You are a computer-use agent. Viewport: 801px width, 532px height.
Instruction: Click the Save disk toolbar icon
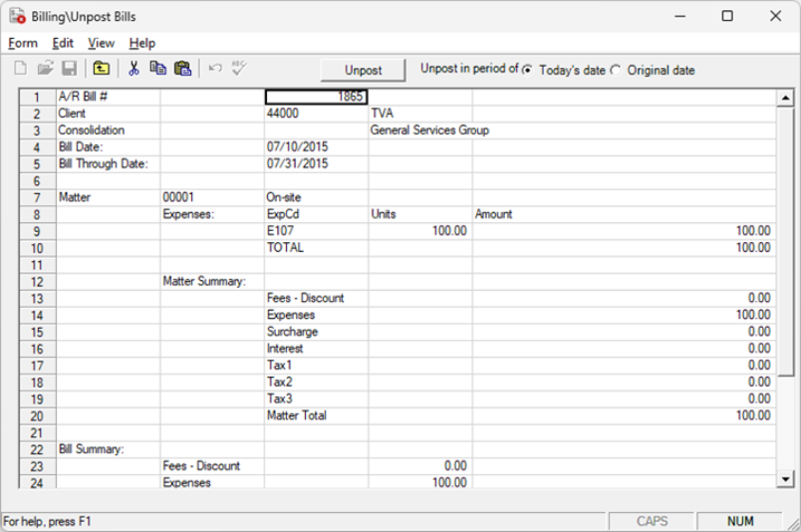(x=69, y=69)
